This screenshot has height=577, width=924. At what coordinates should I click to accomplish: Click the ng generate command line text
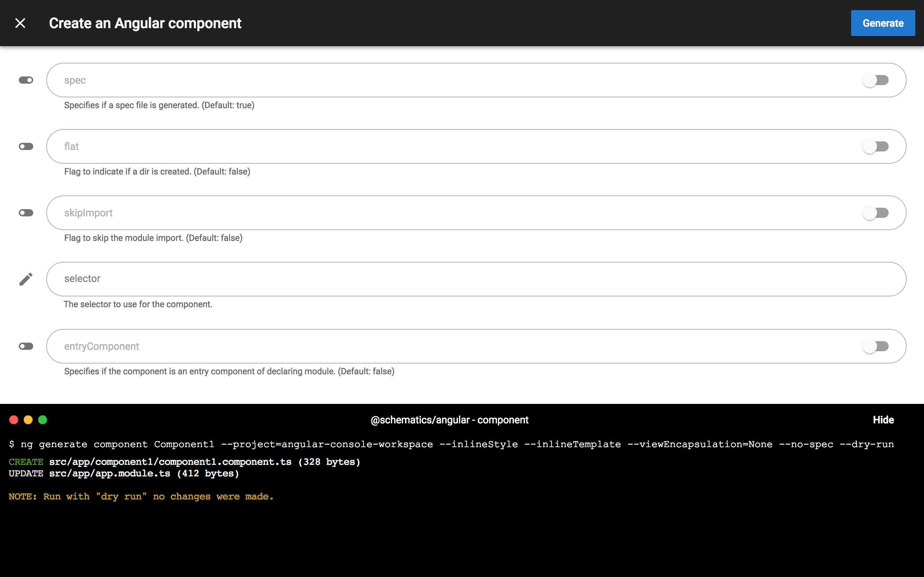click(450, 444)
